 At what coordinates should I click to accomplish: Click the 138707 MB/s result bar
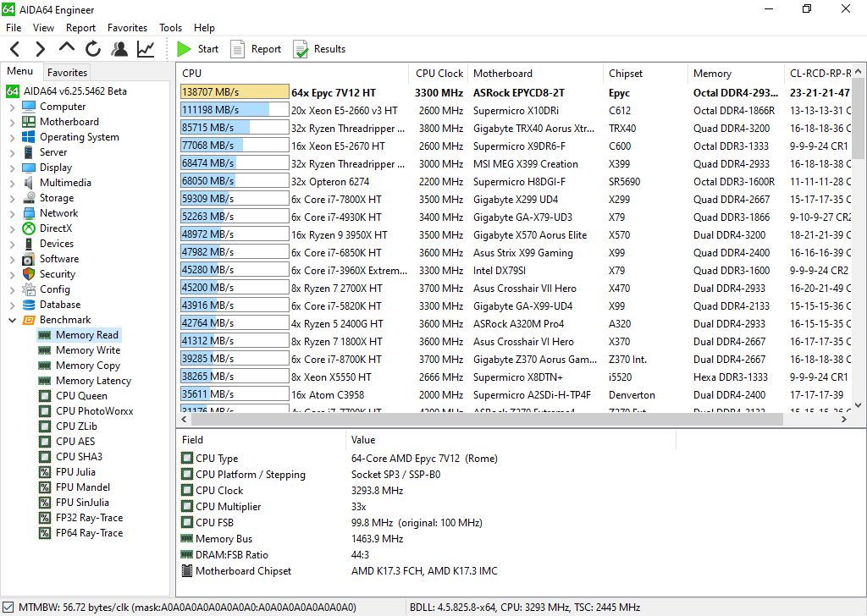point(235,92)
